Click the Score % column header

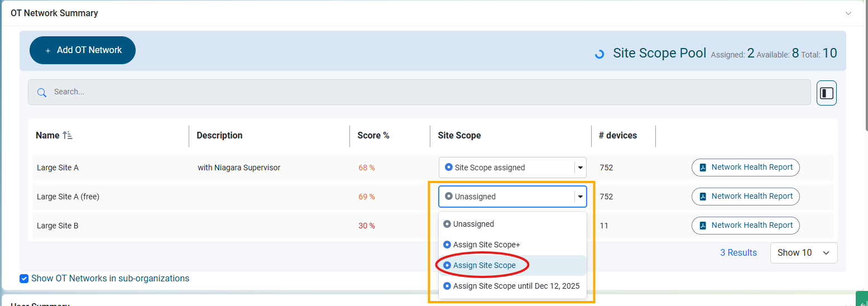[x=373, y=136]
